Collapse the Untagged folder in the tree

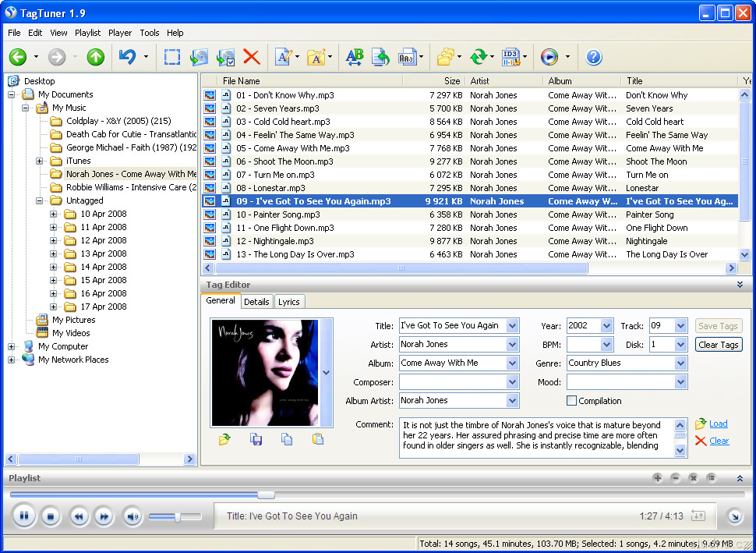39,200
